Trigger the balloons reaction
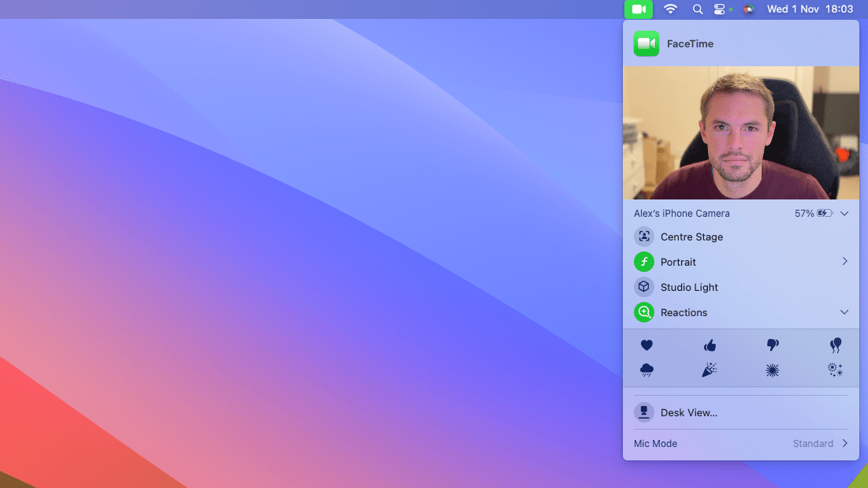The image size is (868, 488). (x=836, y=345)
